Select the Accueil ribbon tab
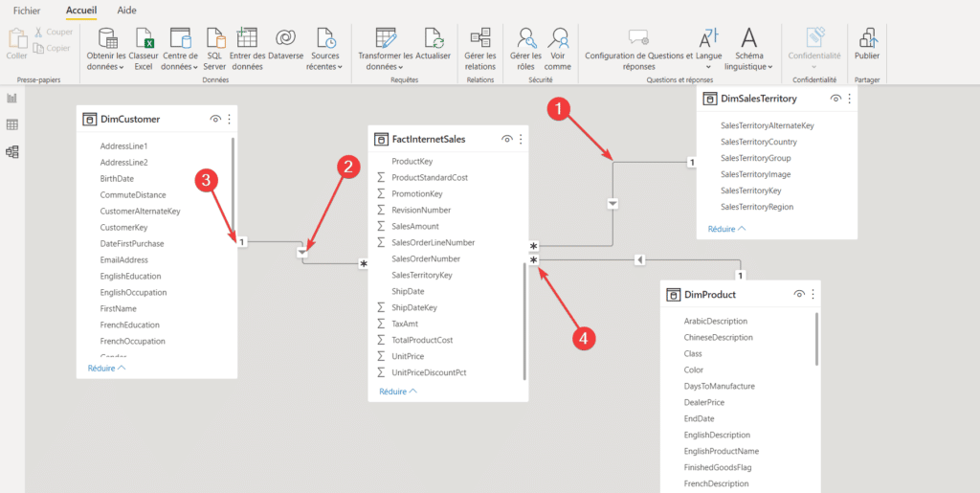 click(x=81, y=10)
